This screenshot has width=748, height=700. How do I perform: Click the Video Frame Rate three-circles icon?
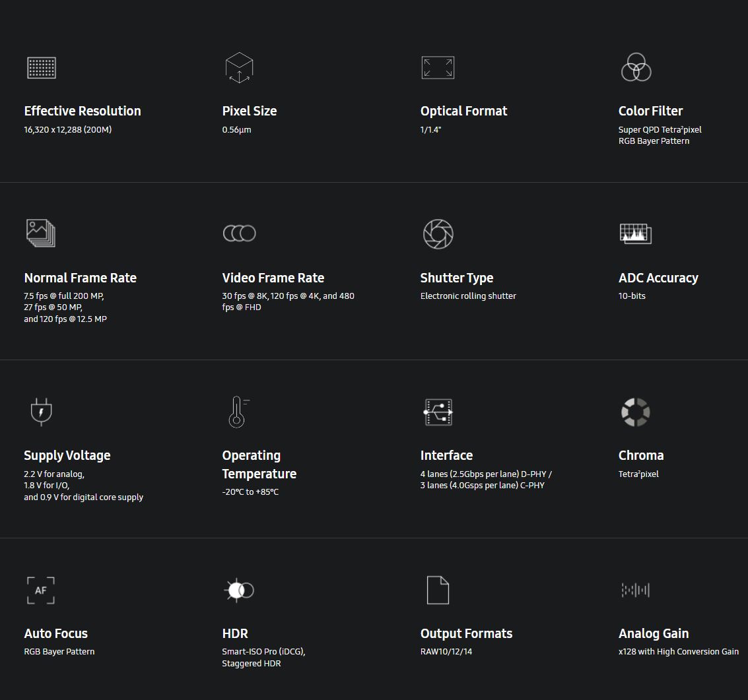point(239,233)
